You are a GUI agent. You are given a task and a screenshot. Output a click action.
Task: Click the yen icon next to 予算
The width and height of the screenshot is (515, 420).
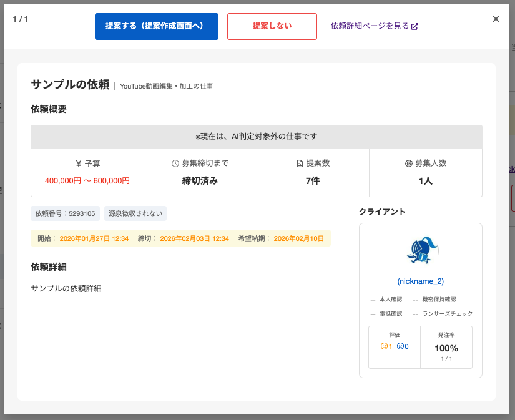click(79, 164)
